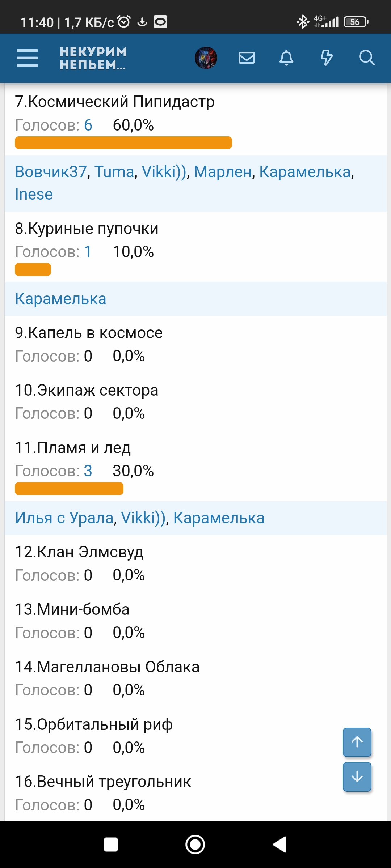Open the quick actions lightning icon
The height and width of the screenshot is (868, 391).
pos(327,58)
